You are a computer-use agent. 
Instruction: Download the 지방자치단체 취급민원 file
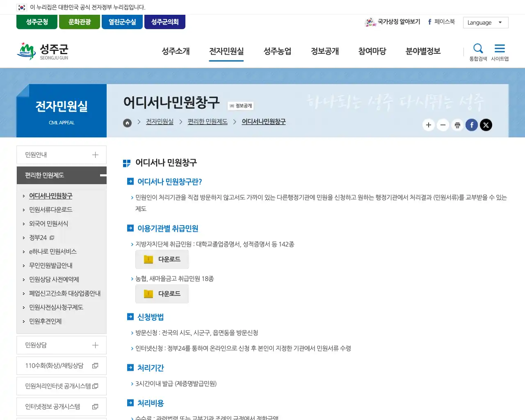click(162, 260)
